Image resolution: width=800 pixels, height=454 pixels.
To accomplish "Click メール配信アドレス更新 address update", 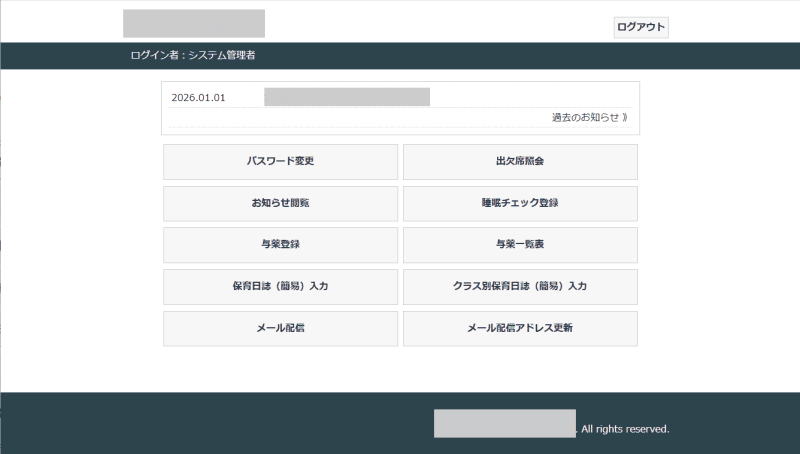I will (x=520, y=328).
